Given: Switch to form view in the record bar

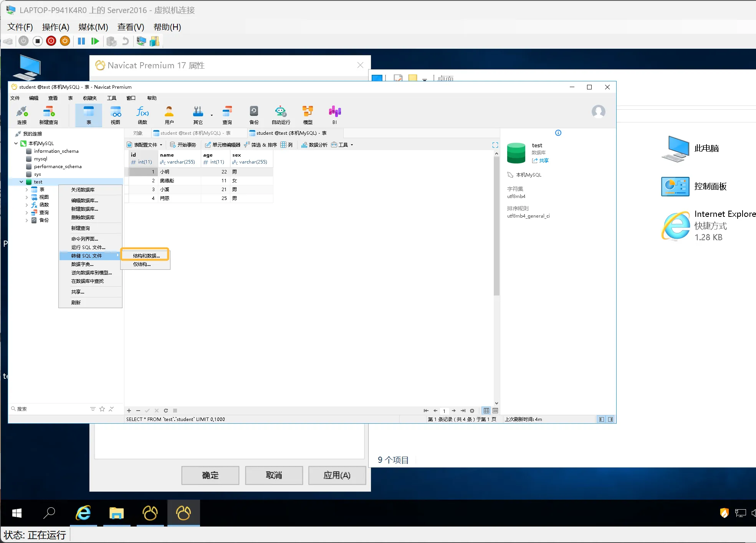Looking at the screenshot, I should (x=495, y=411).
